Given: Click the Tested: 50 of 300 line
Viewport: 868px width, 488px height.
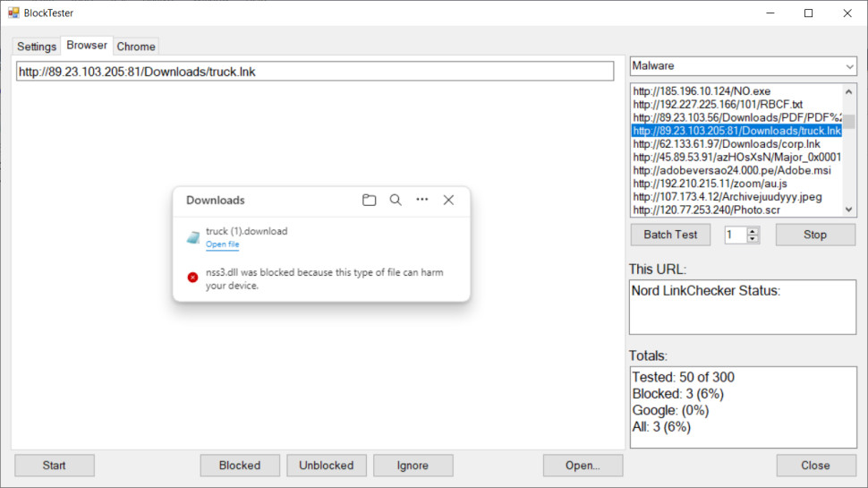Looking at the screenshot, I should tap(683, 377).
